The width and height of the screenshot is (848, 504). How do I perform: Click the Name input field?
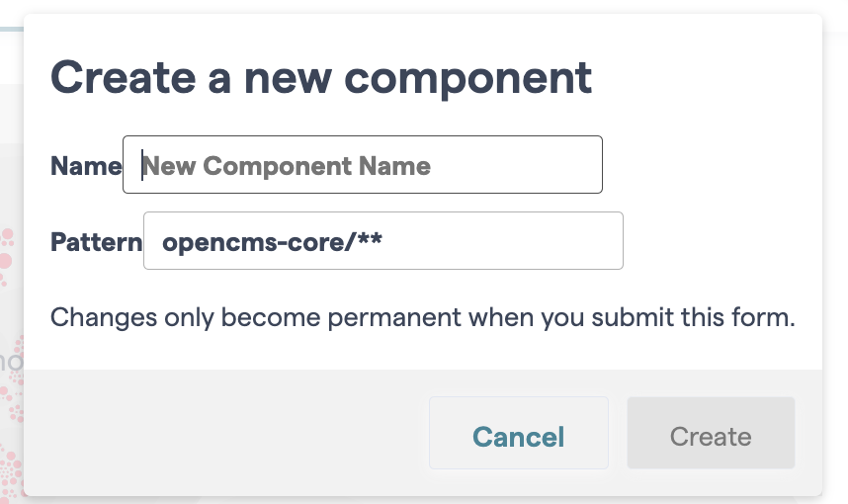coord(362,164)
